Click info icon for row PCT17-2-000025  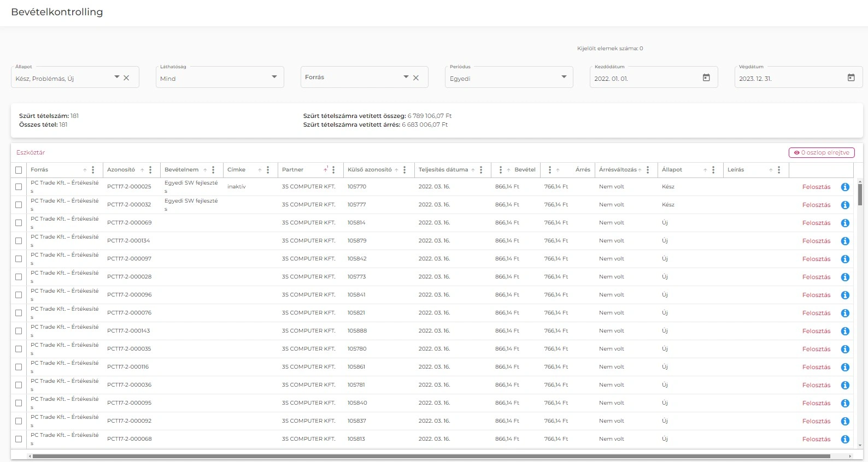click(845, 187)
